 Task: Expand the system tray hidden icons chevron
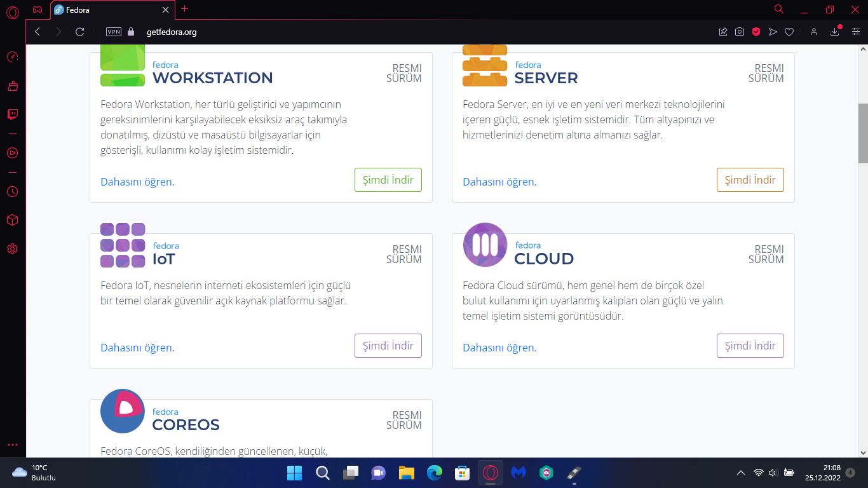click(740, 473)
